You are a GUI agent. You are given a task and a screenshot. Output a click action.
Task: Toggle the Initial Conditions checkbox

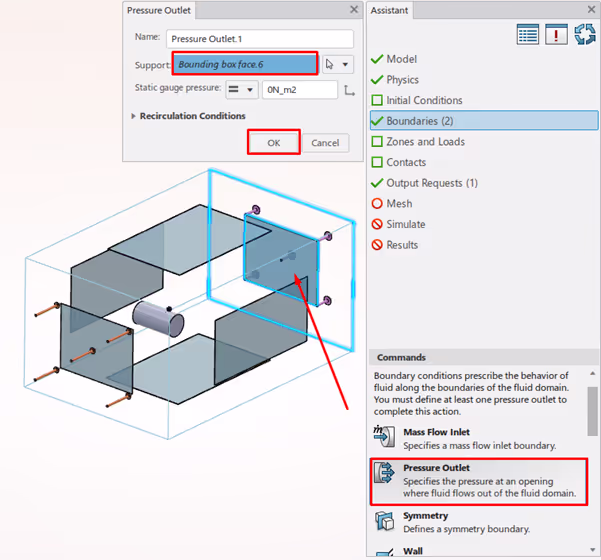tap(377, 100)
